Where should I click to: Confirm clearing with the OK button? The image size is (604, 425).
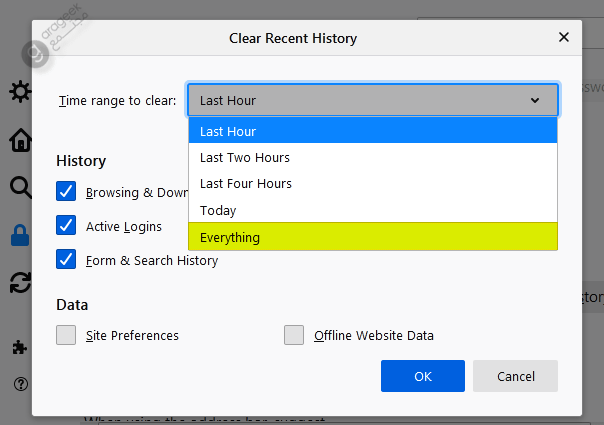click(x=423, y=376)
